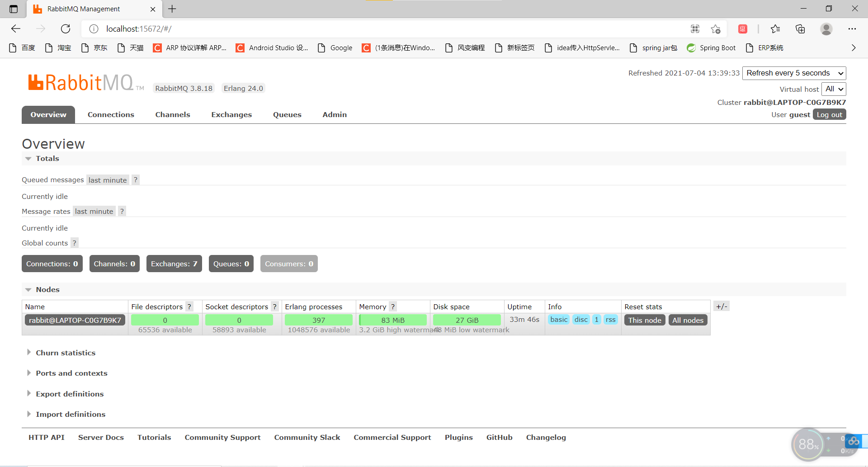Log out of guest user
Image resolution: width=868 pixels, height=467 pixels.
point(829,114)
